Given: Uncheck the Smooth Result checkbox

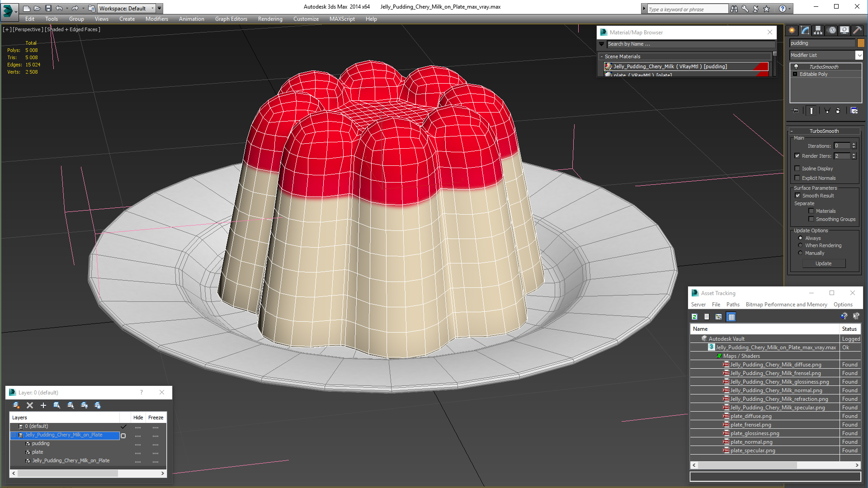Looking at the screenshot, I should click(797, 196).
